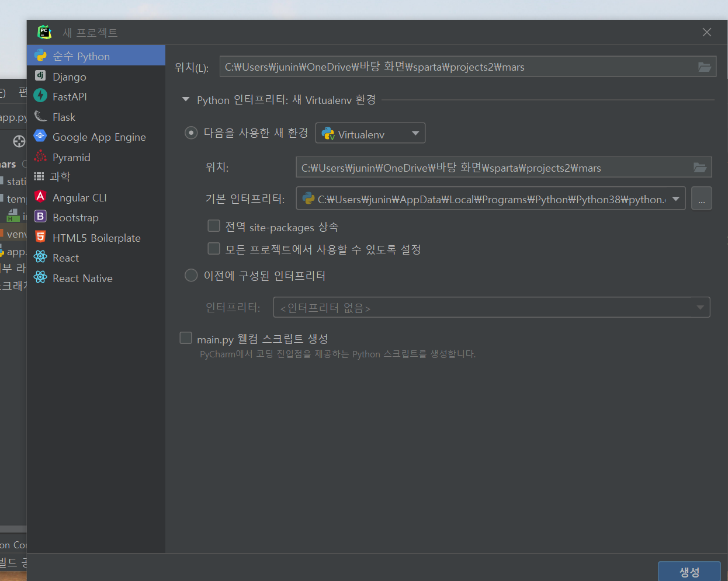This screenshot has height=581, width=728.
Task: Open the Virtualenv environment type dropdown
Action: (370, 133)
